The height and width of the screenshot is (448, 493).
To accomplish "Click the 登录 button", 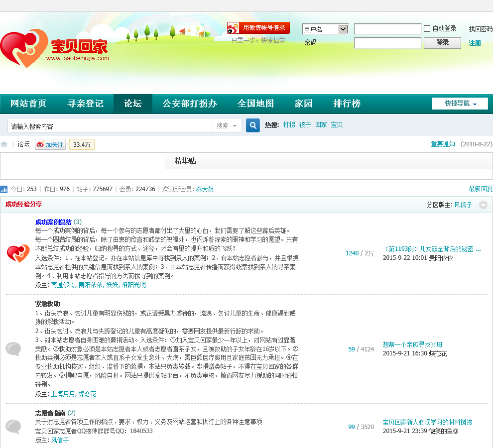I will (442, 43).
